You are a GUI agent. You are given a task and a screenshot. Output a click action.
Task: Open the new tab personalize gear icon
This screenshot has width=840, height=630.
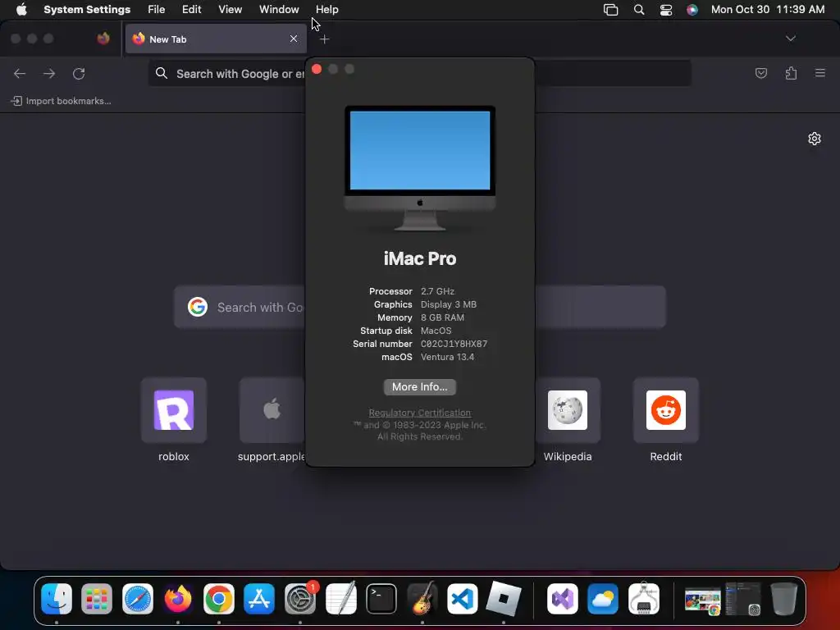(815, 139)
